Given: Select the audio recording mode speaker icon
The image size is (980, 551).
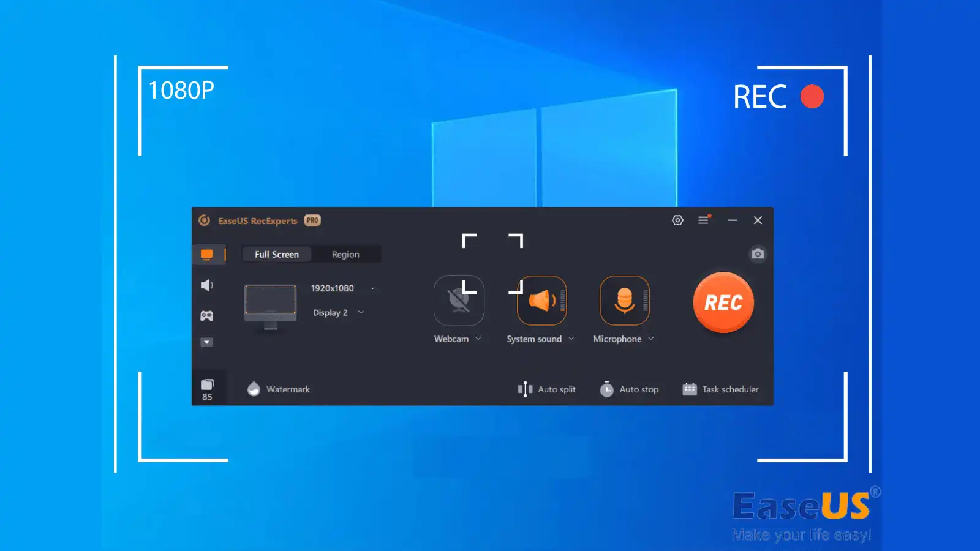Looking at the screenshot, I should click(207, 285).
